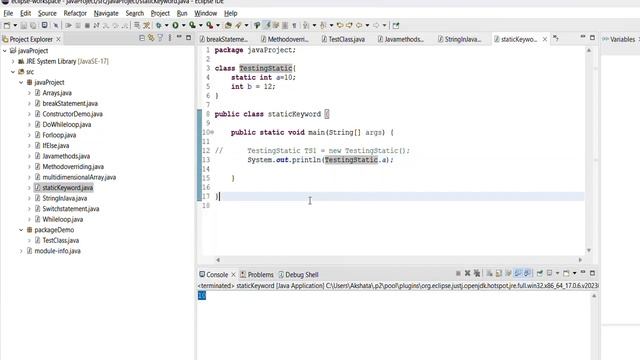Switch to the Debug Shell tab
This screenshot has width=640, height=360.
coord(298,275)
